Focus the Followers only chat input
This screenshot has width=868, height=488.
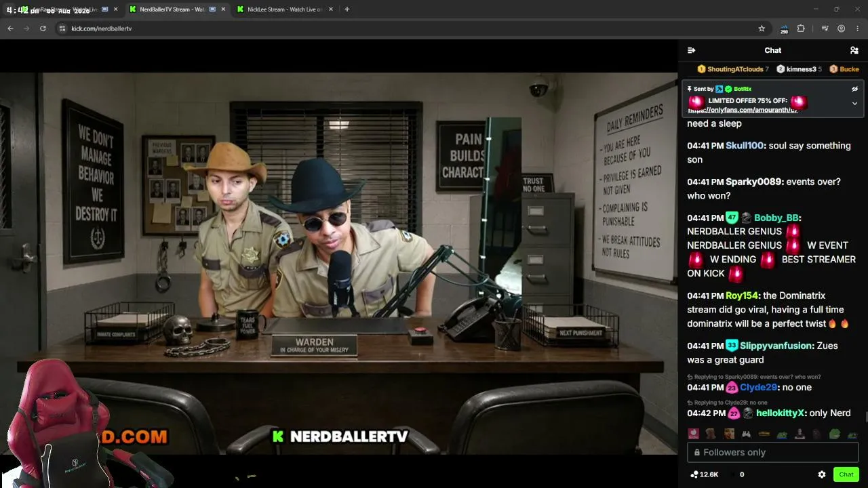[772, 452]
